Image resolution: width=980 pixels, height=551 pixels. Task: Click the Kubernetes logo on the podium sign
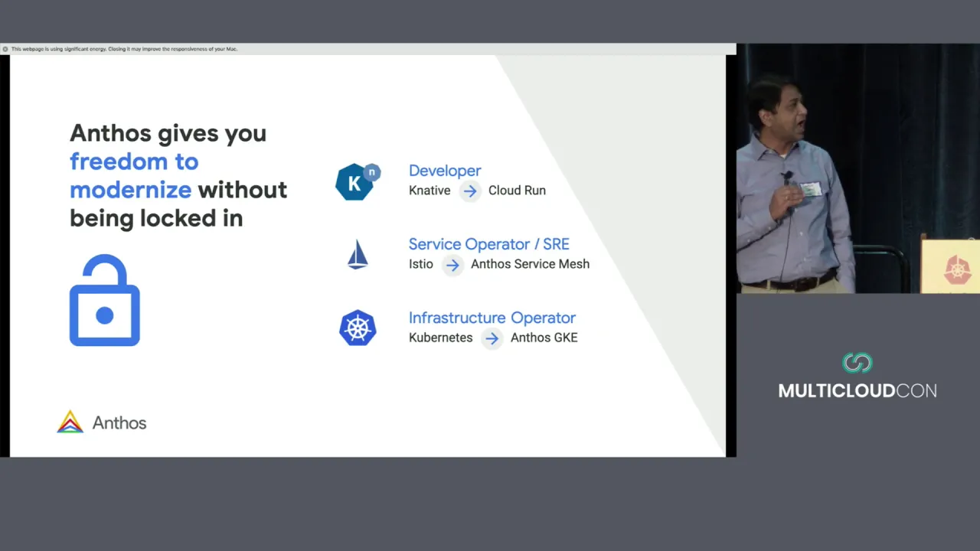coord(956,269)
